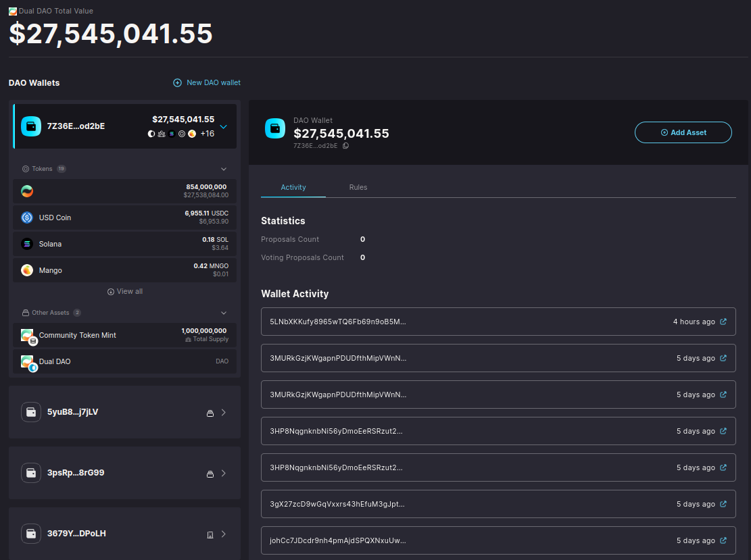Click the DAO Wallet header icon
751x560 pixels.
(x=275, y=129)
